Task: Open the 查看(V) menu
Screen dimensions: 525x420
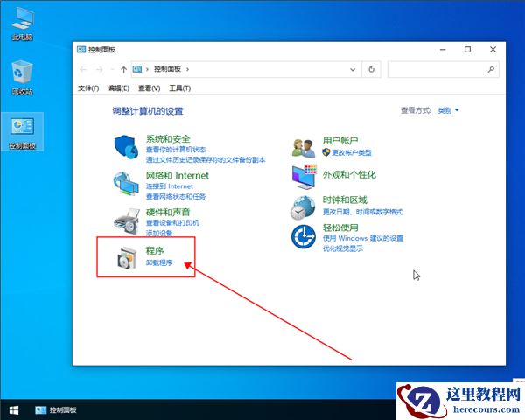Action: [x=150, y=88]
